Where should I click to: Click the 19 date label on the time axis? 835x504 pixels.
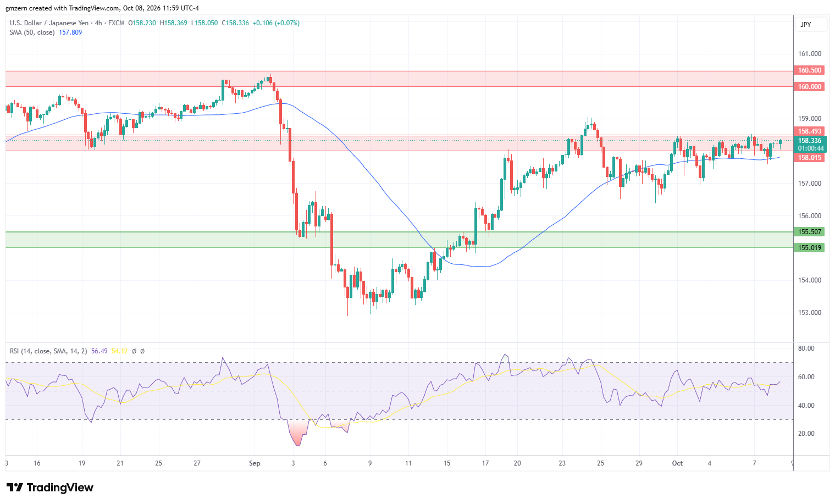(x=82, y=463)
